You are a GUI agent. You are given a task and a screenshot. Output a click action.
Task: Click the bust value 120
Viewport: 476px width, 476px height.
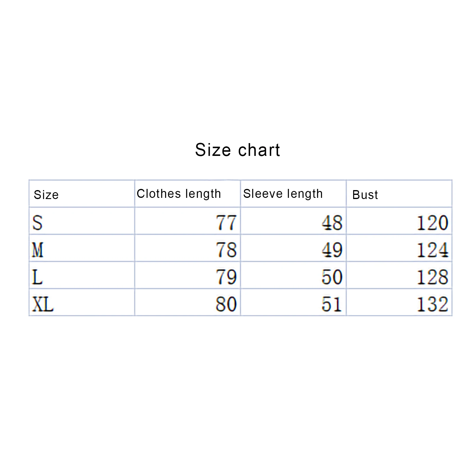432,223
